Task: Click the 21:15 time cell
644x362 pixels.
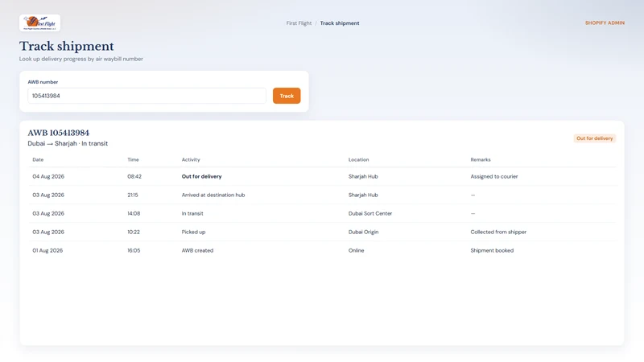Action: 133,195
